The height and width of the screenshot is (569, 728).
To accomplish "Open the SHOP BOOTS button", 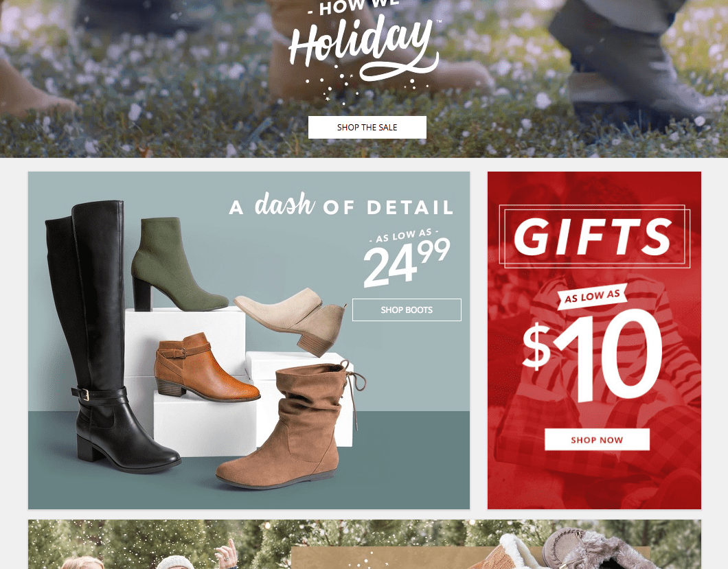I will pos(407,310).
